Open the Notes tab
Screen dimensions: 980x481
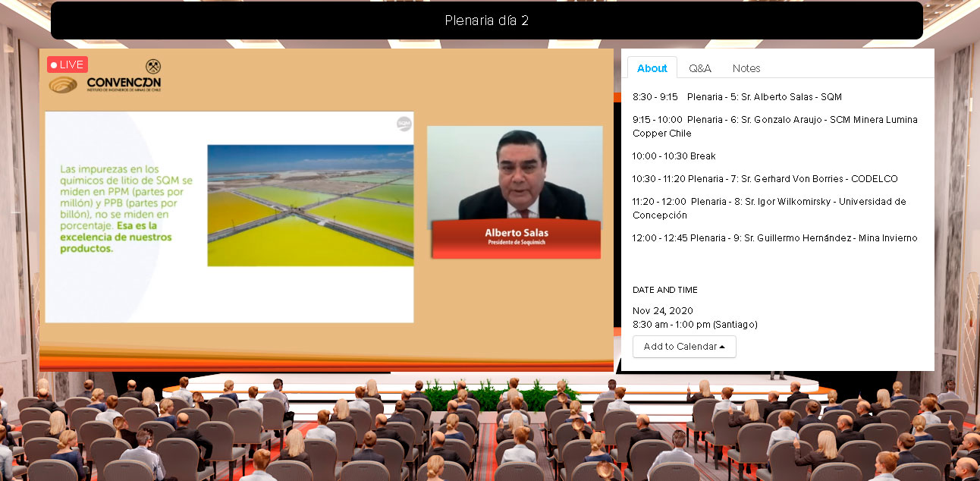(x=746, y=68)
